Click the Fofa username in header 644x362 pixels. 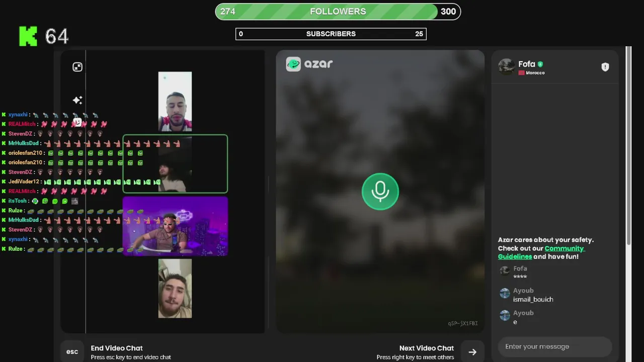point(527,64)
